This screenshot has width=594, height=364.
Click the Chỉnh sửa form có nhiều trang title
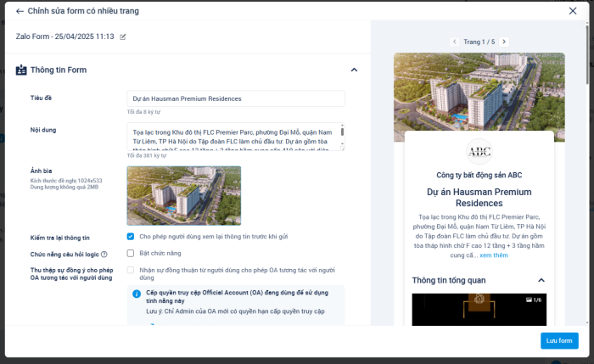83,11
